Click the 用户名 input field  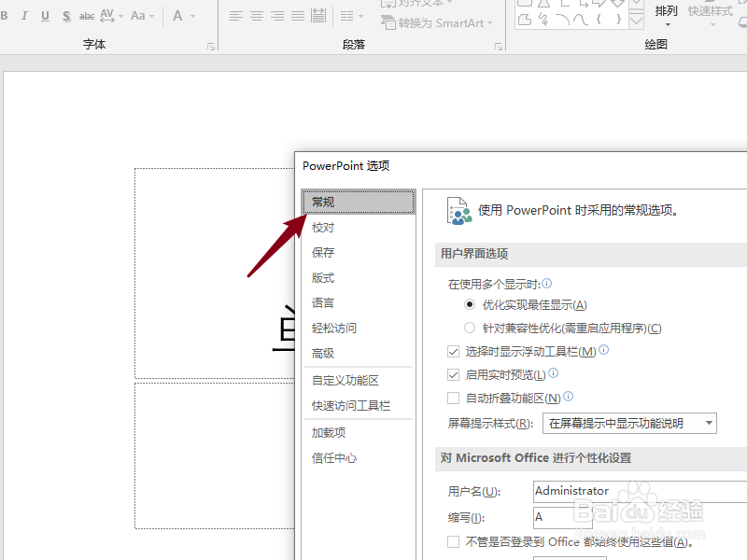(640, 492)
